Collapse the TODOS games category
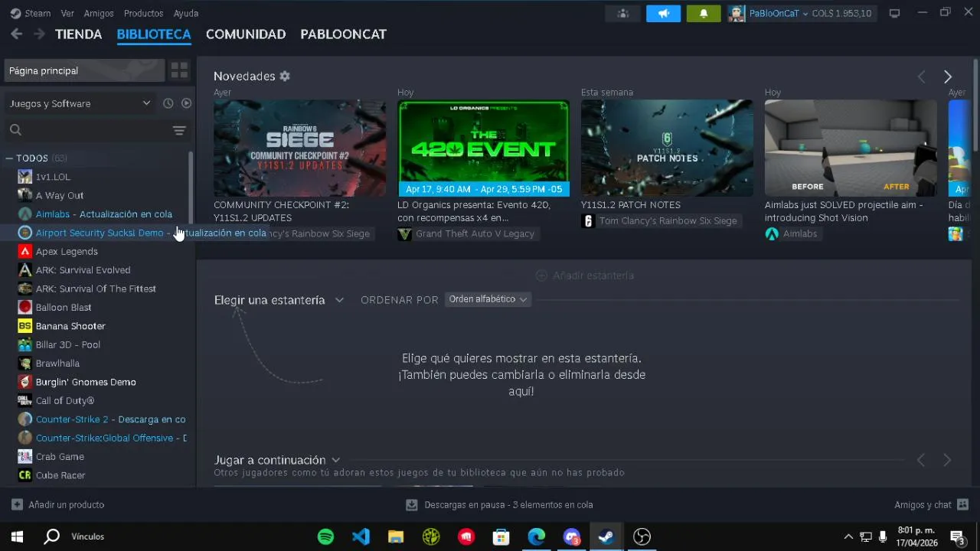Viewport: 980px width, 551px height. pyautogui.click(x=9, y=158)
